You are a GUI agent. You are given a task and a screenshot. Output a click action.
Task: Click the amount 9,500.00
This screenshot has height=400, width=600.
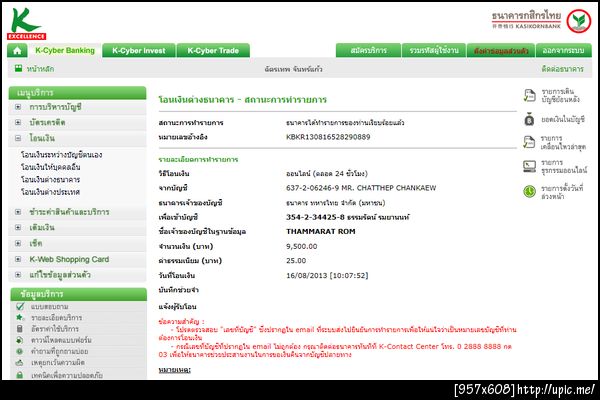(302, 246)
